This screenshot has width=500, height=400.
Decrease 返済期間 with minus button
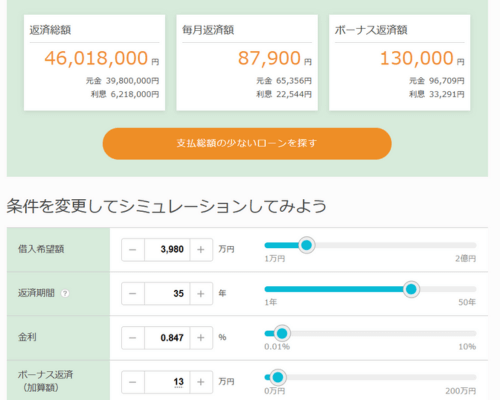tap(133, 294)
